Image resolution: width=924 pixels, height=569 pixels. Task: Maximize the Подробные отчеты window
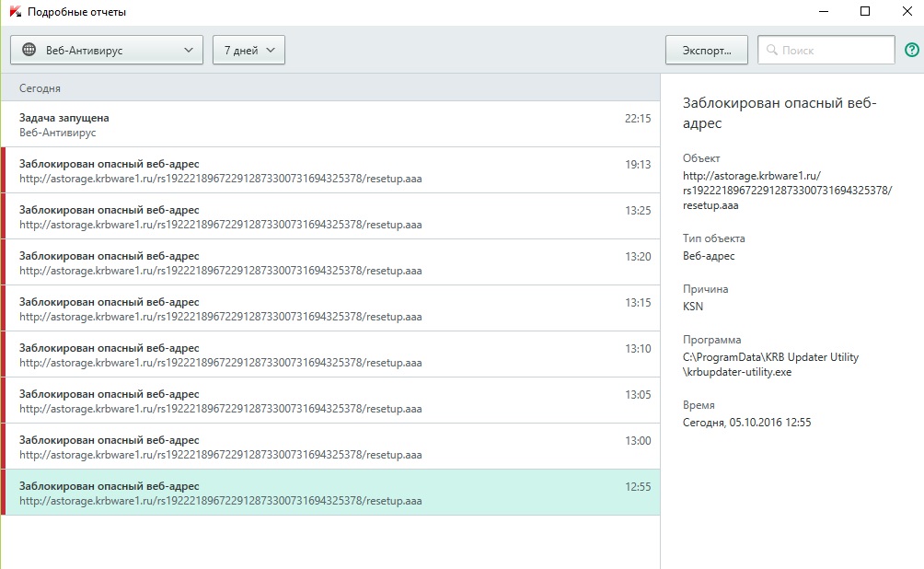coord(864,12)
